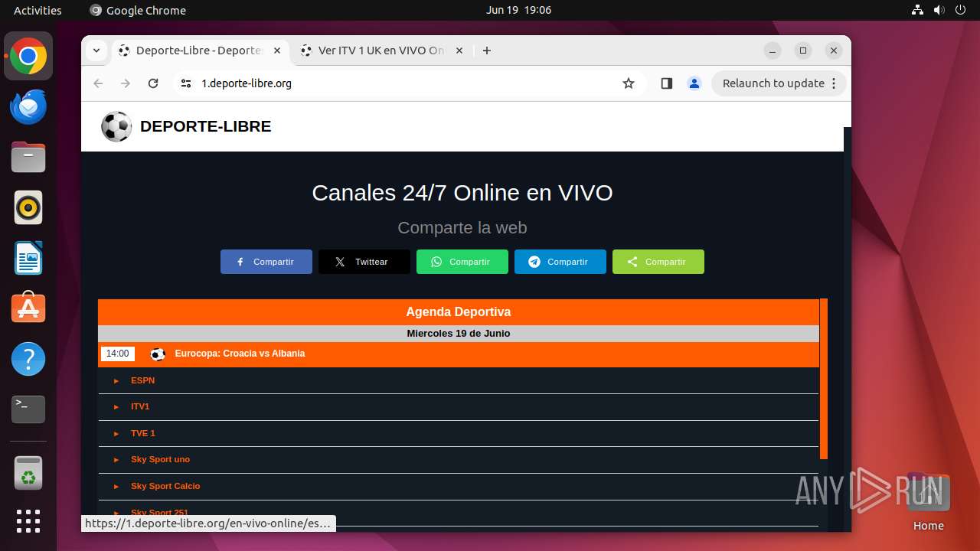
Task: Open the ESPN channel link
Action: (x=142, y=380)
